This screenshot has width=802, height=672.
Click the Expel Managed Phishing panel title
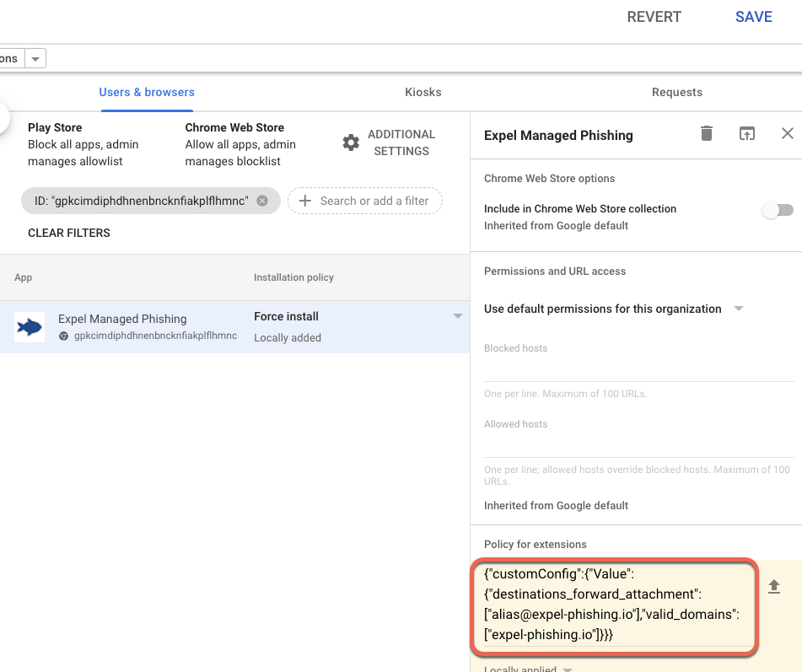558,136
